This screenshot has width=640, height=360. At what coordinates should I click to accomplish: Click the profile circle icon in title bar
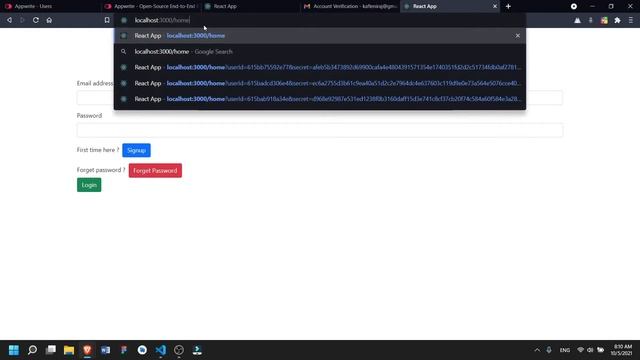pos(574,6)
